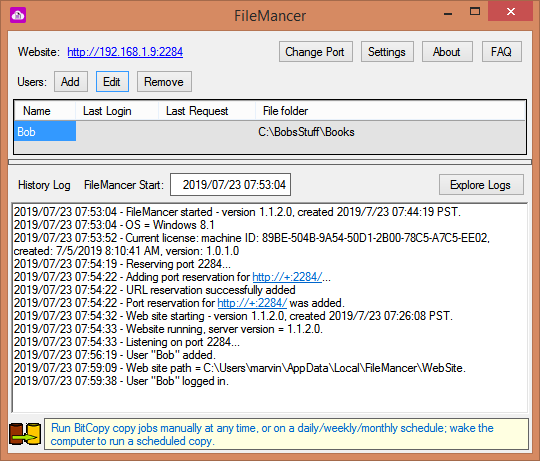The height and width of the screenshot is (461, 540).
Task: Click the BitCopy promotional text banner
Action: click(286, 434)
